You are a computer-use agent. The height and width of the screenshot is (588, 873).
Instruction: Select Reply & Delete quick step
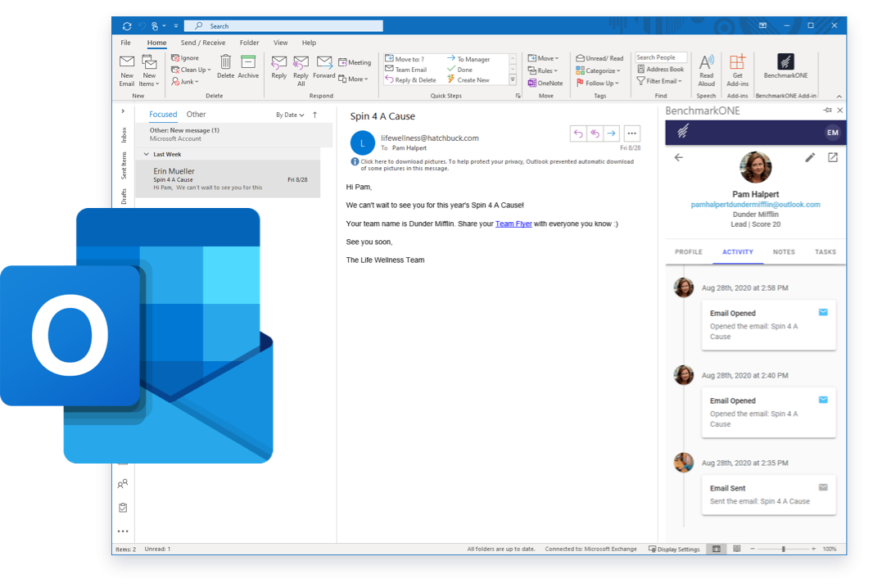(410, 80)
